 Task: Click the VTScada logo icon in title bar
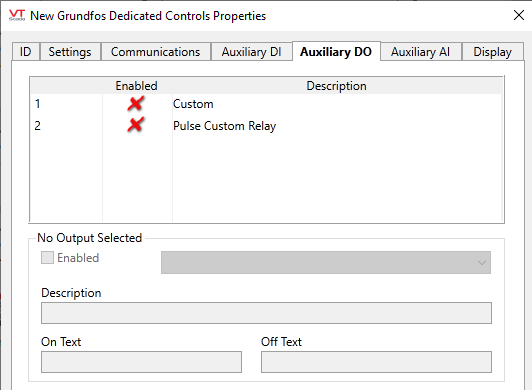point(17,15)
